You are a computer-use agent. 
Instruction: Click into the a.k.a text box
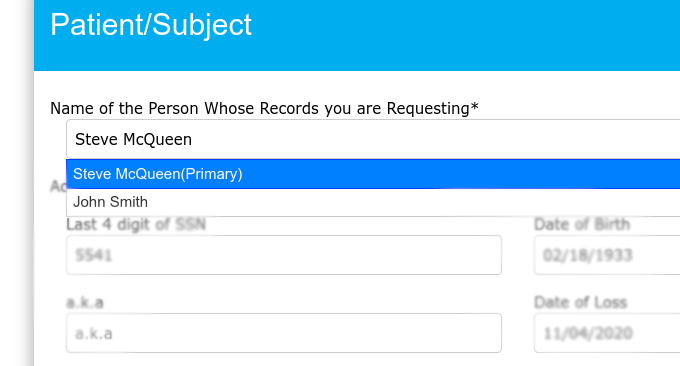coord(284,333)
